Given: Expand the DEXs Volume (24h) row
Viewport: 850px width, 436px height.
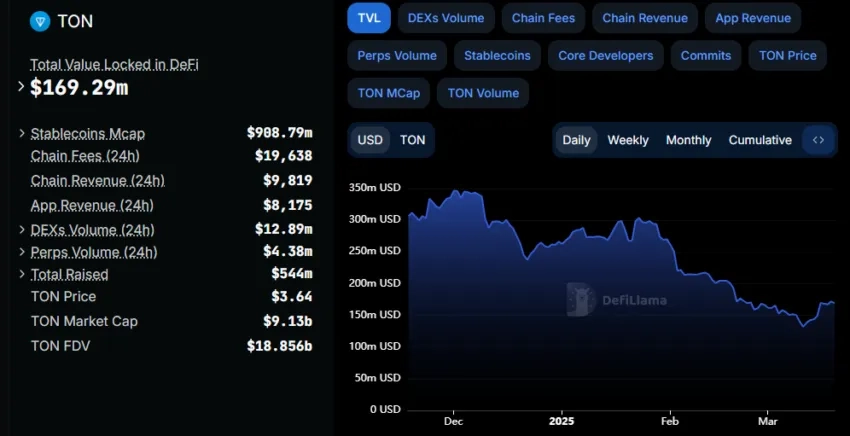Looking at the screenshot, I should pos(22,229).
